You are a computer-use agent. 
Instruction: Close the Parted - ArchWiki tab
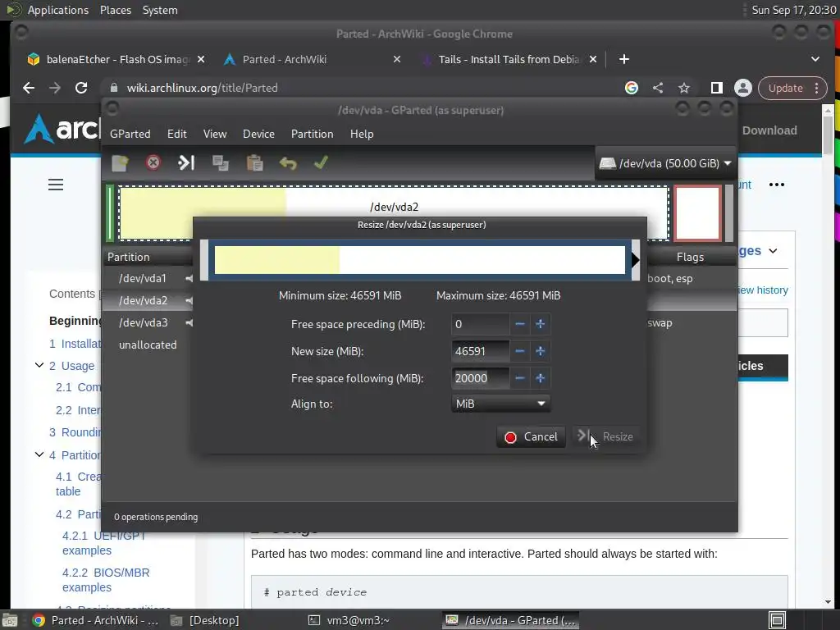point(397,59)
